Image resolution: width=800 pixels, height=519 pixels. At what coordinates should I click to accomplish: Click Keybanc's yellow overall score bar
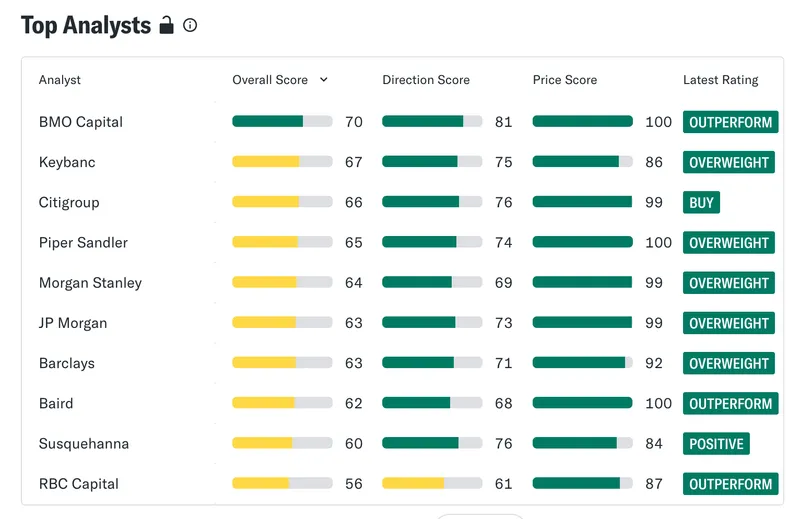[282, 162]
